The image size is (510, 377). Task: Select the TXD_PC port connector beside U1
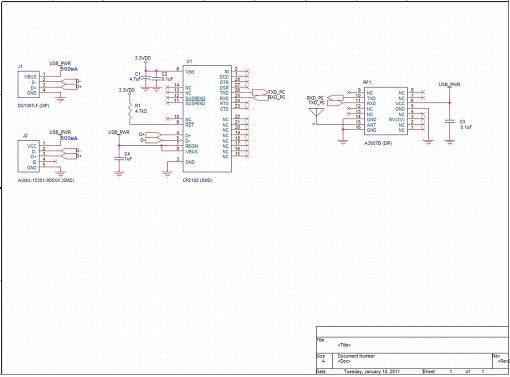click(260, 92)
